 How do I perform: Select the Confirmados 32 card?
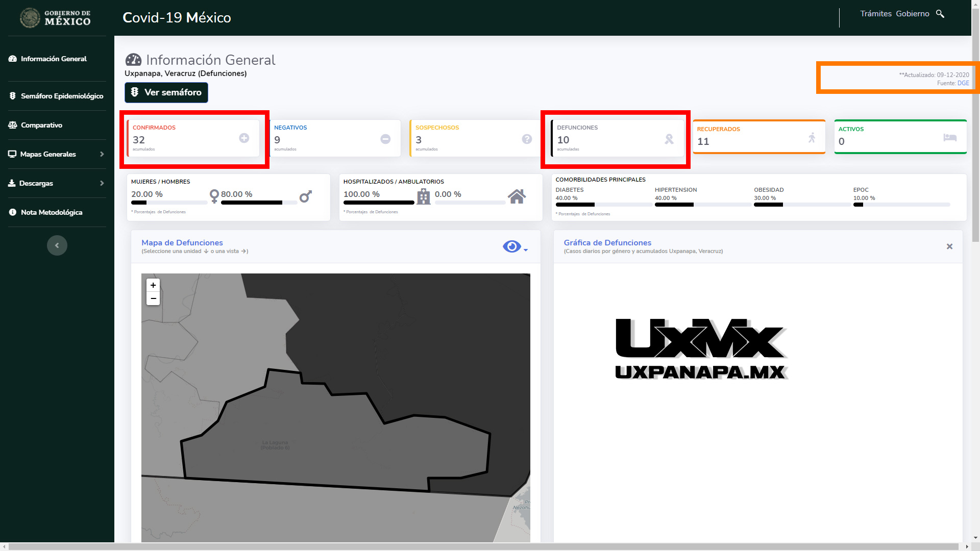click(193, 138)
